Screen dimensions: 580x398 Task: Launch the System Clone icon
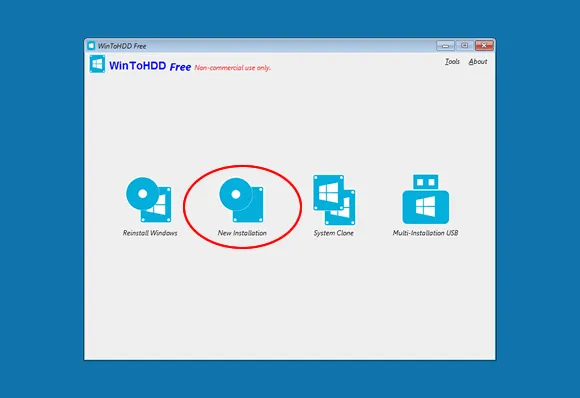coord(334,200)
